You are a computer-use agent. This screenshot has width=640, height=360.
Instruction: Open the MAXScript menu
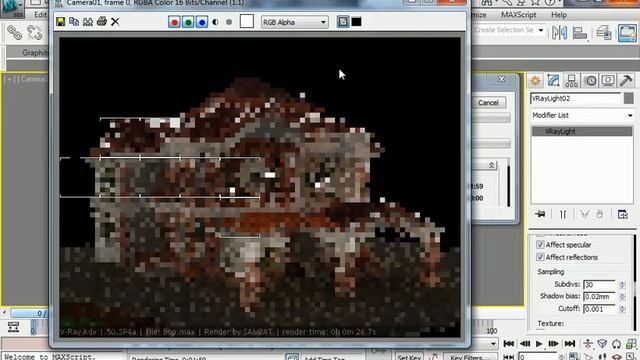(x=518, y=15)
